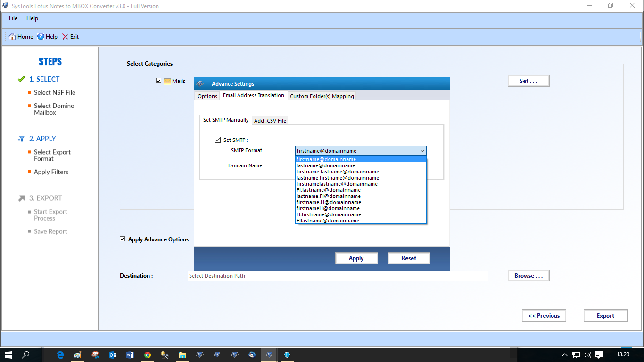The image size is (644, 362).
Task: Click Select Export Format step
Action: pyautogui.click(x=52, y=156)
